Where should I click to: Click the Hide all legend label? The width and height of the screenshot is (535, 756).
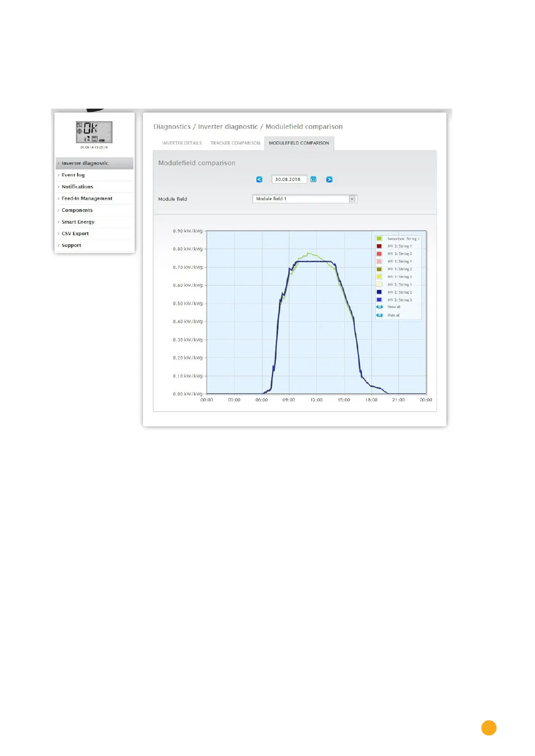pyautogui.click(x=394, y=315)
